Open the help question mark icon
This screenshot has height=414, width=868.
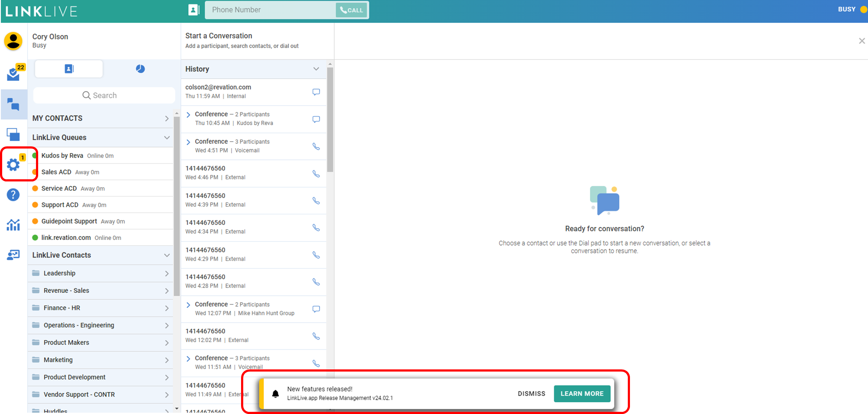[x=13, y=195]
